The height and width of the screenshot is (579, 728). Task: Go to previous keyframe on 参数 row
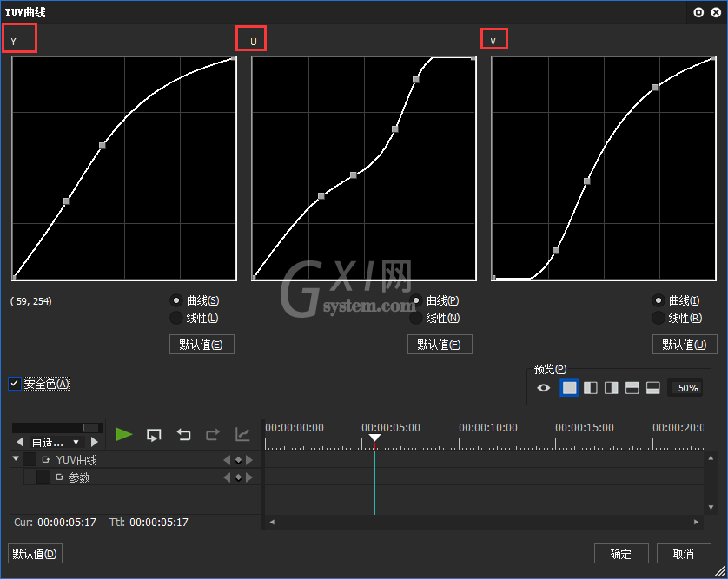coord(227,477)
